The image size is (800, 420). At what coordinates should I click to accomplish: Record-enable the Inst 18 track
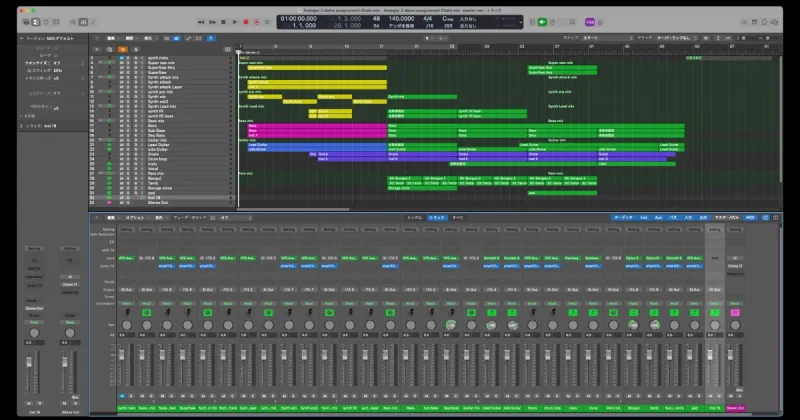click(x=136, y=197)
